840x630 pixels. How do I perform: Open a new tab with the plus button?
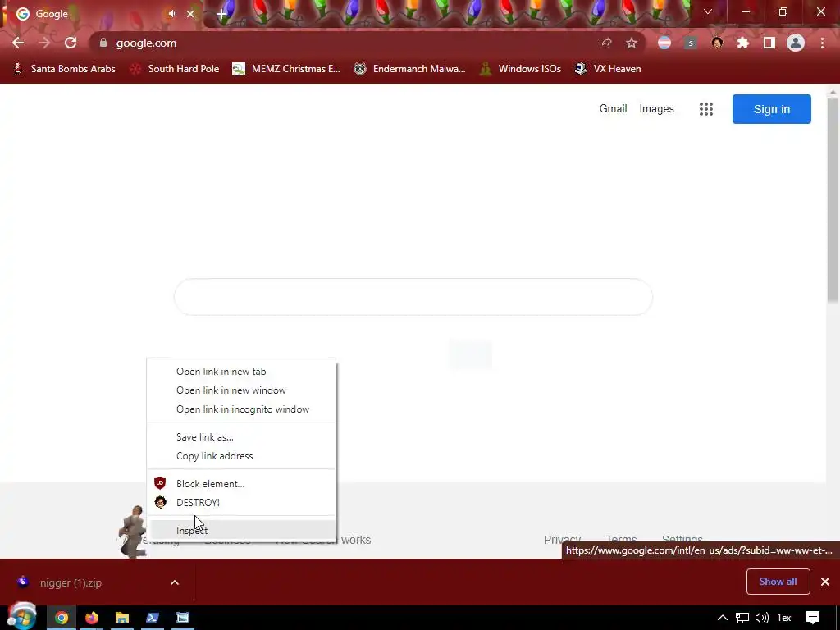click(x=221, y=15)
